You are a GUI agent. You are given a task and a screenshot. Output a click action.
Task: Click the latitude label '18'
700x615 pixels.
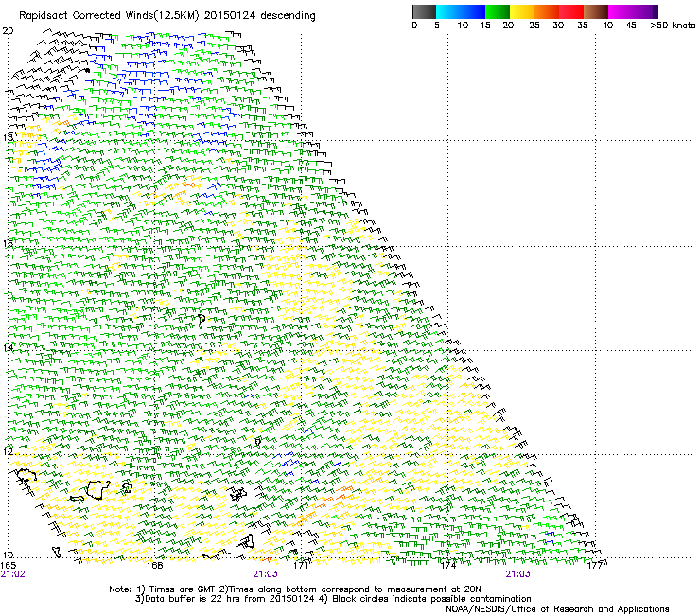tap(8, 137)
